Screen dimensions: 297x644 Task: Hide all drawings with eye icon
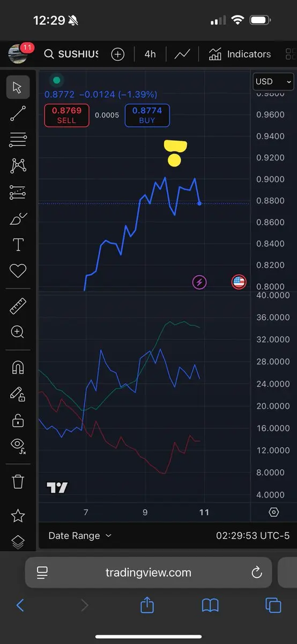click(18, 445)
